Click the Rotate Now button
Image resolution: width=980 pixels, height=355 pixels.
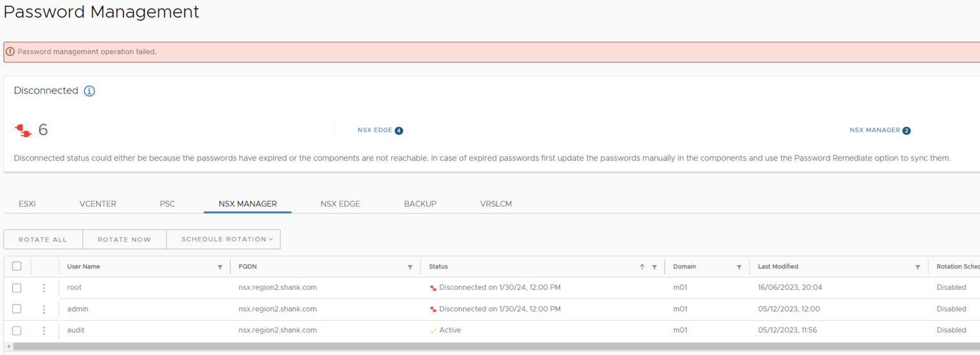point(124,240)
